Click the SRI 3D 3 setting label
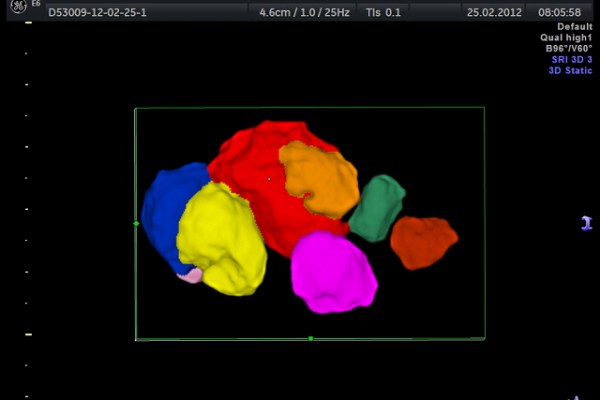 tap(571, 59)
